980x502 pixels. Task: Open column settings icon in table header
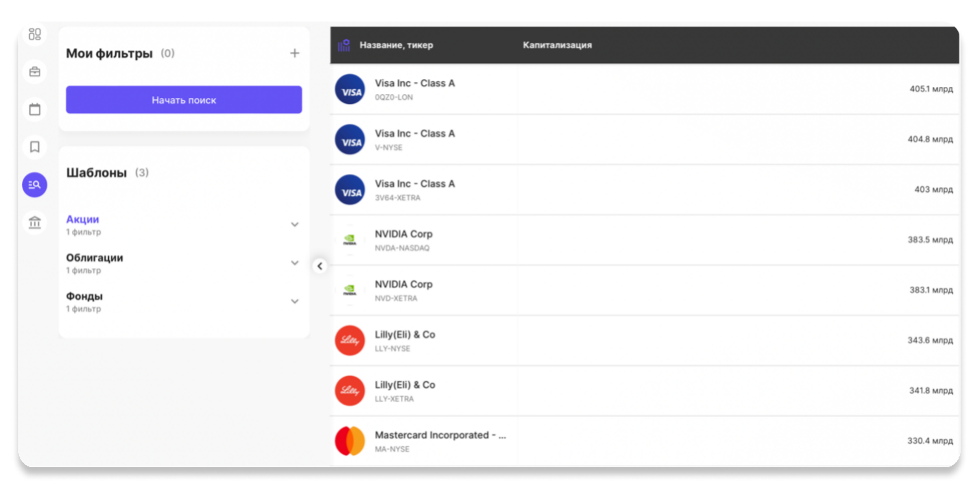click(x=344, y=45)
